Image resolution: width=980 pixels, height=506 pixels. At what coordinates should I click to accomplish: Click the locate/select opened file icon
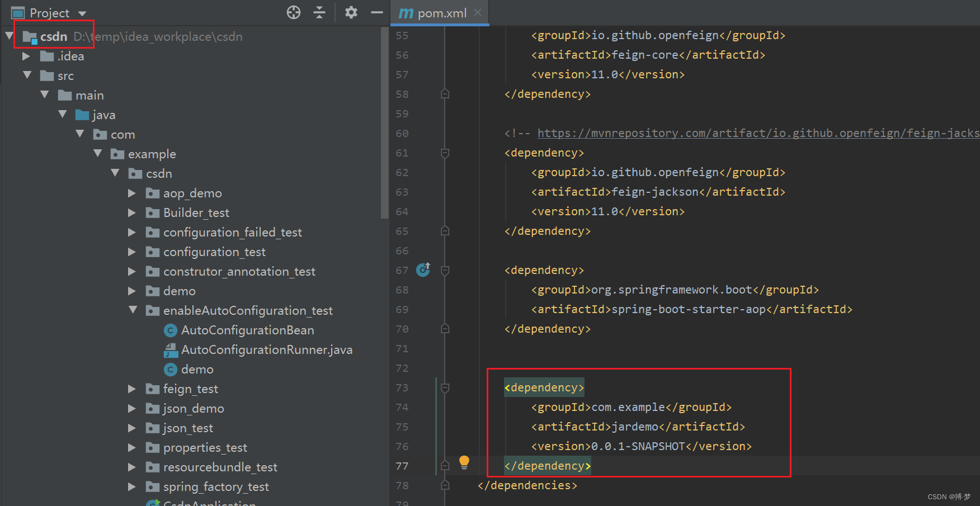click(x=294, y=12)
